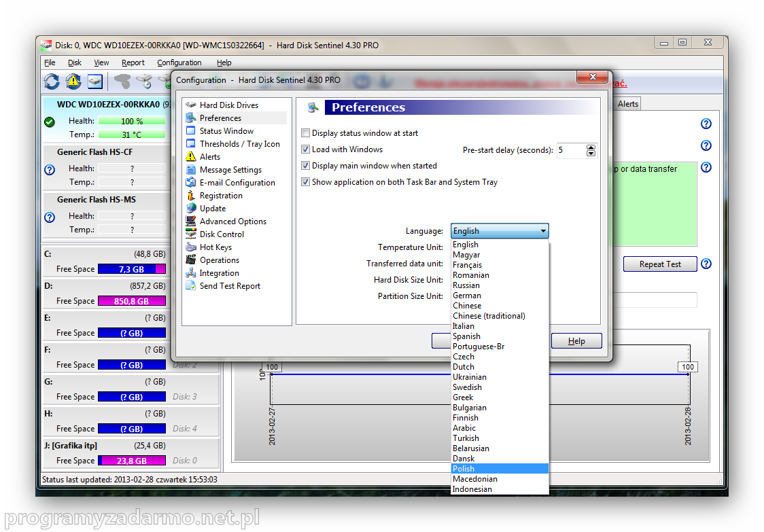
Task: Open the Configuration menu
Action: (x=179, y=63)
